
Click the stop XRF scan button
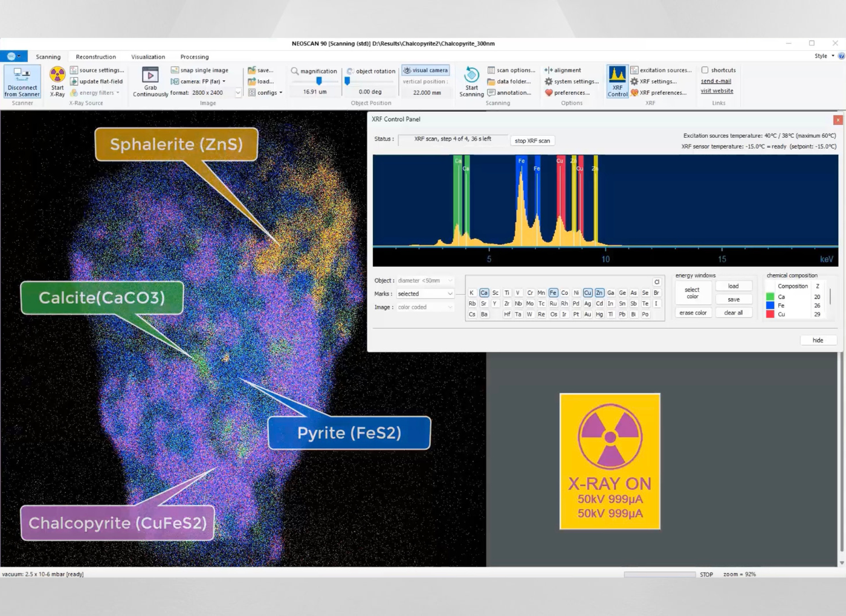click(x=532, y=141)
